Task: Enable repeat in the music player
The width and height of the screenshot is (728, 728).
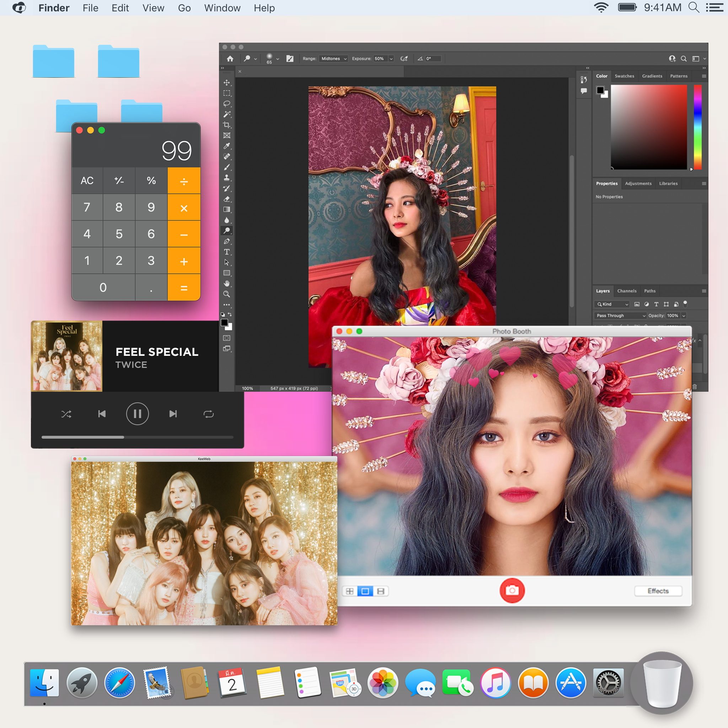Action: (x=208, y=413)
